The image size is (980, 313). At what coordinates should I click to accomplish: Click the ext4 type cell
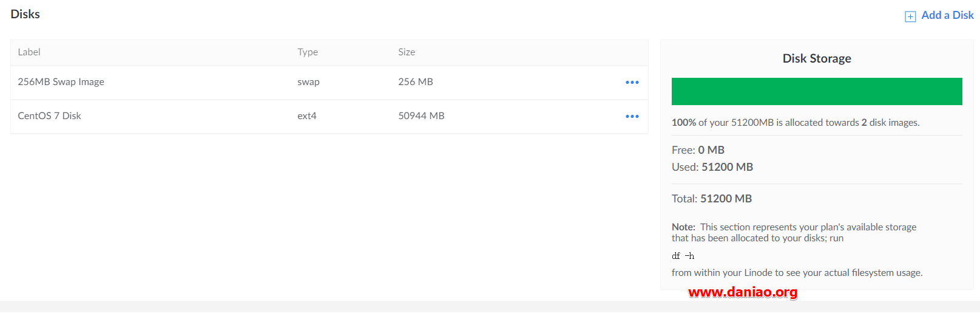(307, 115)
